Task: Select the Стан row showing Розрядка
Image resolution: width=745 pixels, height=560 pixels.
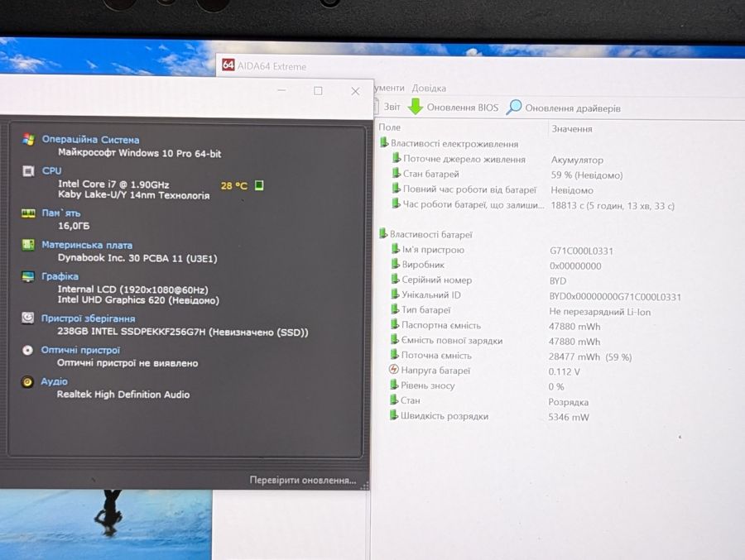Action: [x=489, y=401]
